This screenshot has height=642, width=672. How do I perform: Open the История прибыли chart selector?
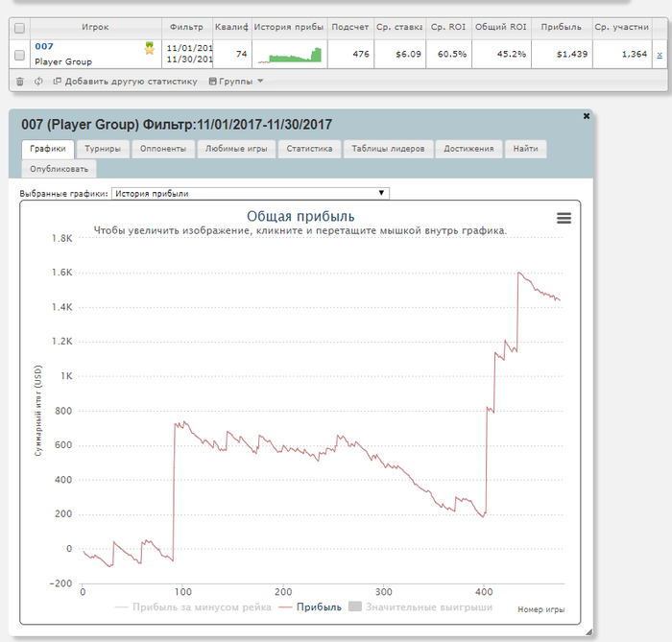click(x=251, y=194)
